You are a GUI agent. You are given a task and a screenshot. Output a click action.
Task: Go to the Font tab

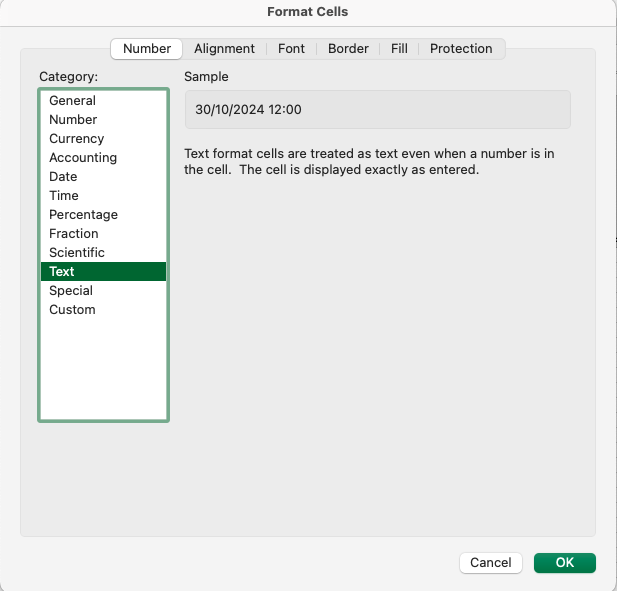[x=291, y=48]
